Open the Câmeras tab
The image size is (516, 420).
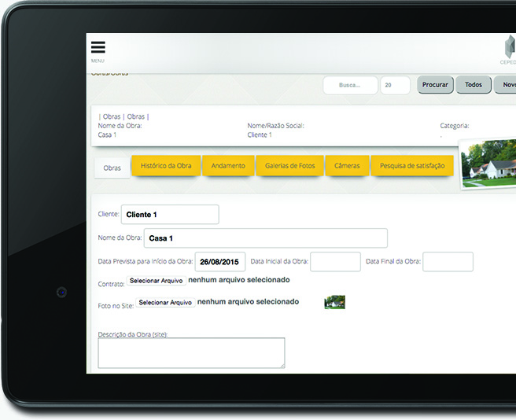(347, 166)
